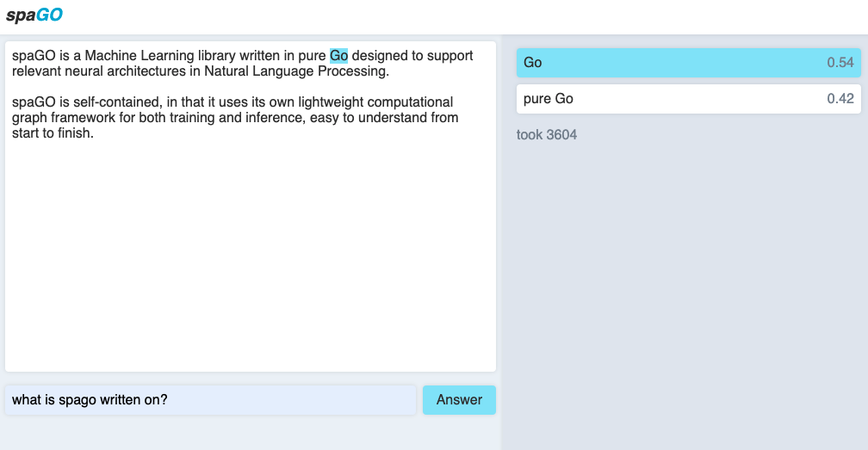
Task: Focus the question input field
Action: [x=210, y=400]
